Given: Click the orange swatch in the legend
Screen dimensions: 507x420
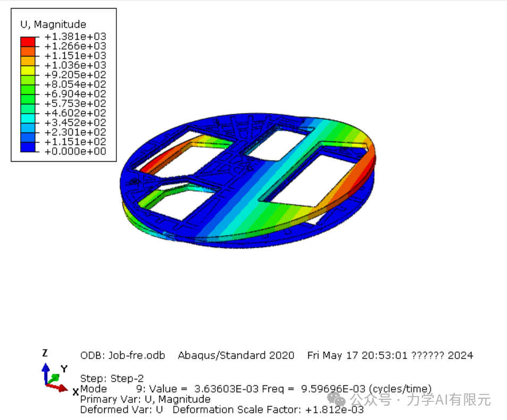Looking at the screenshot, I should (28, 52).
